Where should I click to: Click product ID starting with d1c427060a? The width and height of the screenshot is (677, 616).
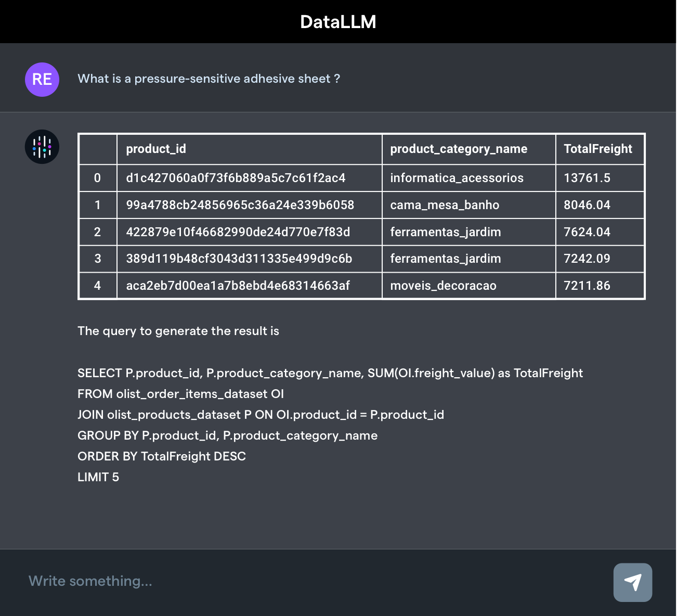click(236, 178)
